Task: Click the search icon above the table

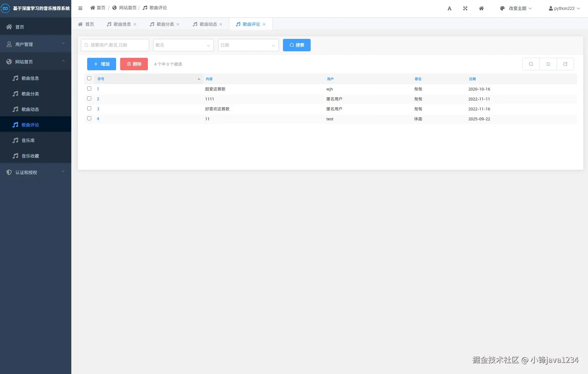Action: pos(531,64)
